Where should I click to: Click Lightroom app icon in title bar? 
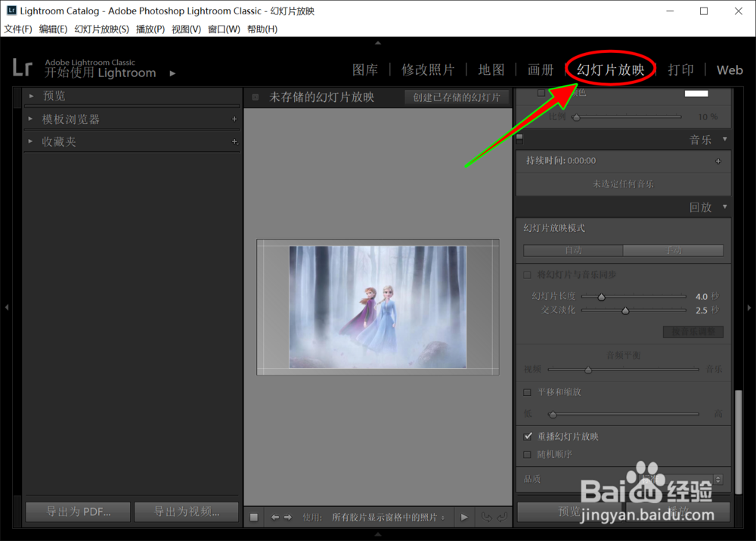pyautogui.click(x=11, y=10)
